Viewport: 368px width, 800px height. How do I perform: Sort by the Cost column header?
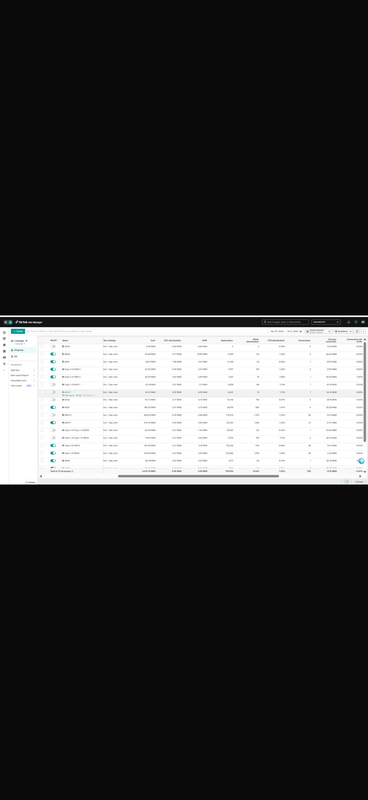coord(153,340)
